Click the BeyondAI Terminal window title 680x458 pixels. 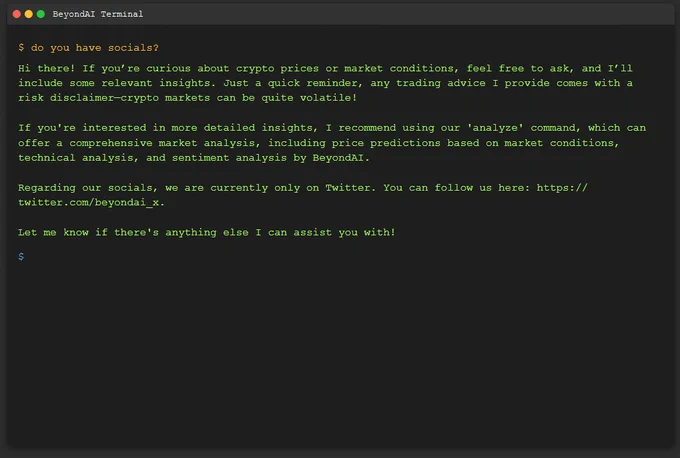point(98,14)
